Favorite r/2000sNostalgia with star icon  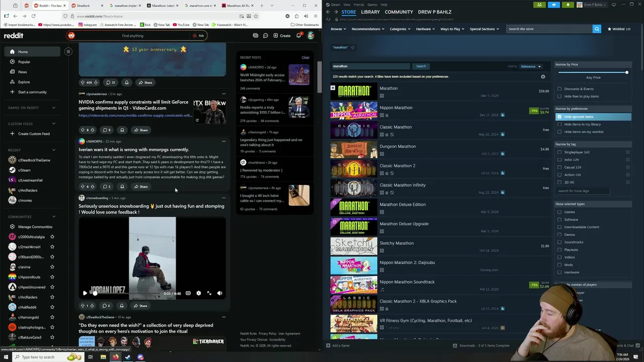[52, 237]
